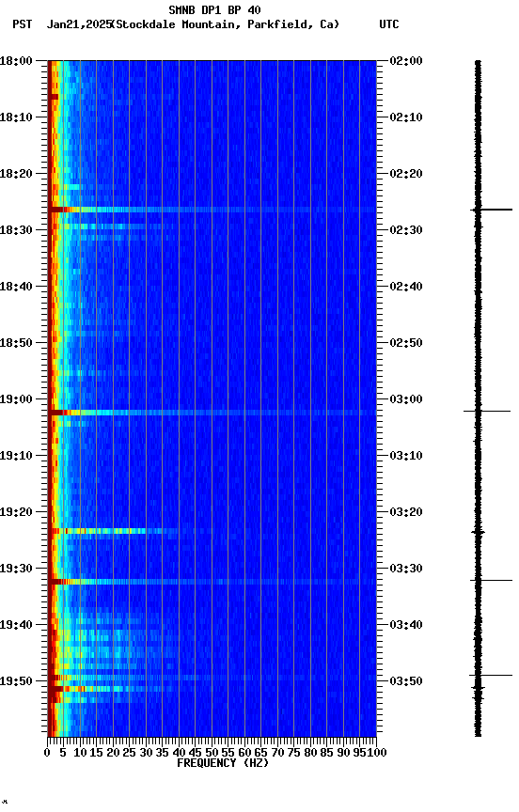Click the 18:30 PST time label

(x=16, y=230)
